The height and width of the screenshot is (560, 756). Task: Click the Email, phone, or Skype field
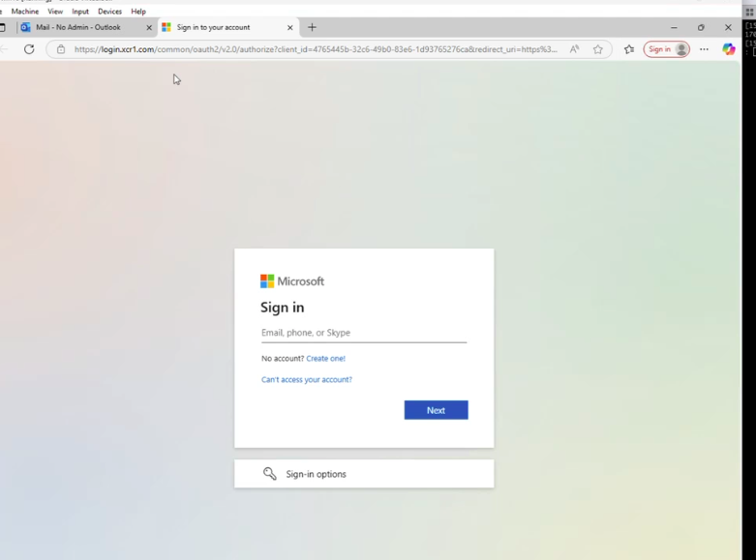point(363,333)
